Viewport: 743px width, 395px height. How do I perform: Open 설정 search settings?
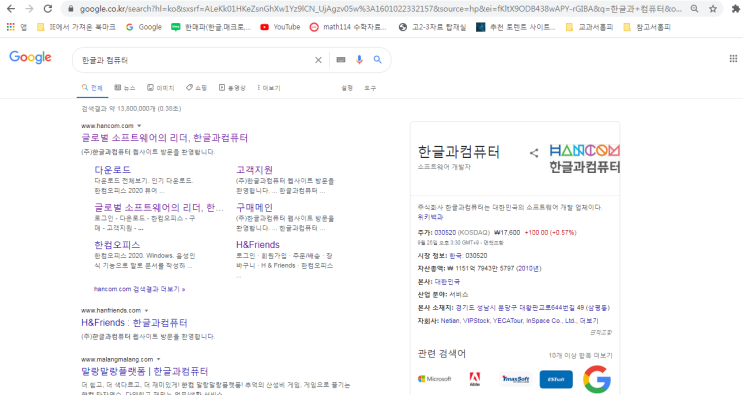tap(347, 88)
